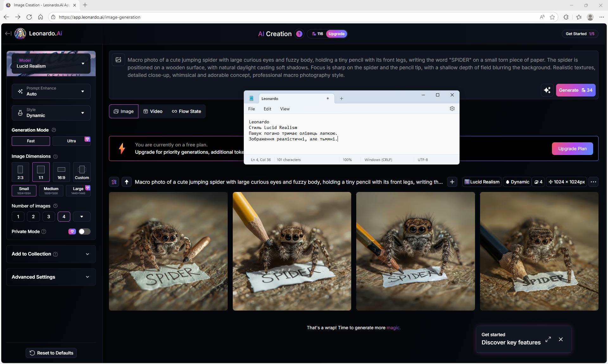Set number of images to 2
The image size is (608, 364).
pyautogui.click(x=33, y=217)
